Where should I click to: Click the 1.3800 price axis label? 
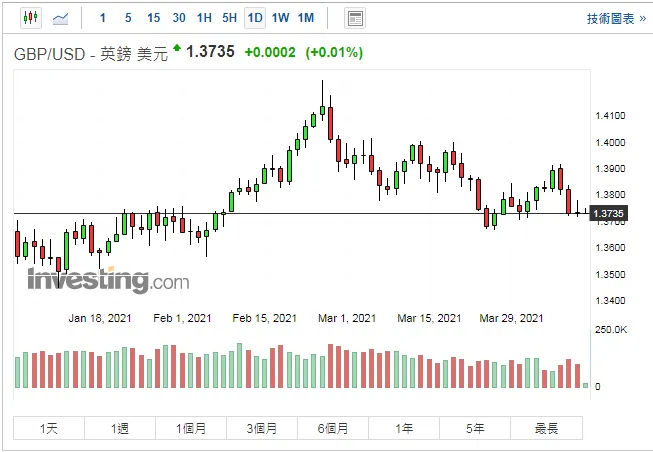[x=611, y=195]
